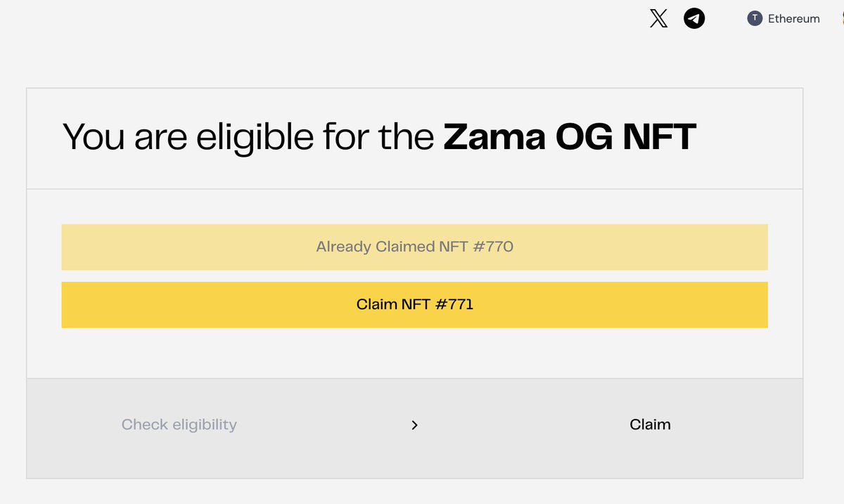Claim NFT #771
This screenshot has height=504, width=844.
pyautogui.click(x=414, y=305)
